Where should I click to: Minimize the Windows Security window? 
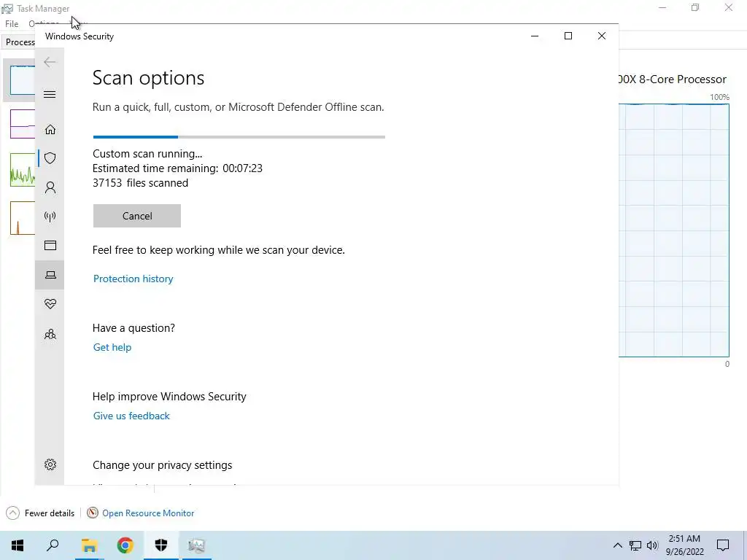[535, 36]
